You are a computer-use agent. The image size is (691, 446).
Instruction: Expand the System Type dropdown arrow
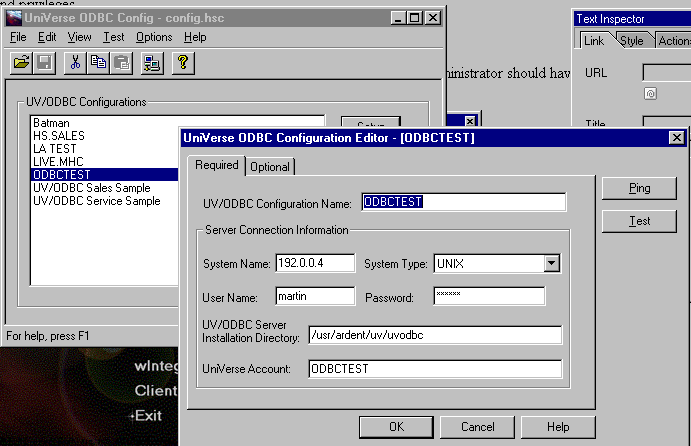551,264
